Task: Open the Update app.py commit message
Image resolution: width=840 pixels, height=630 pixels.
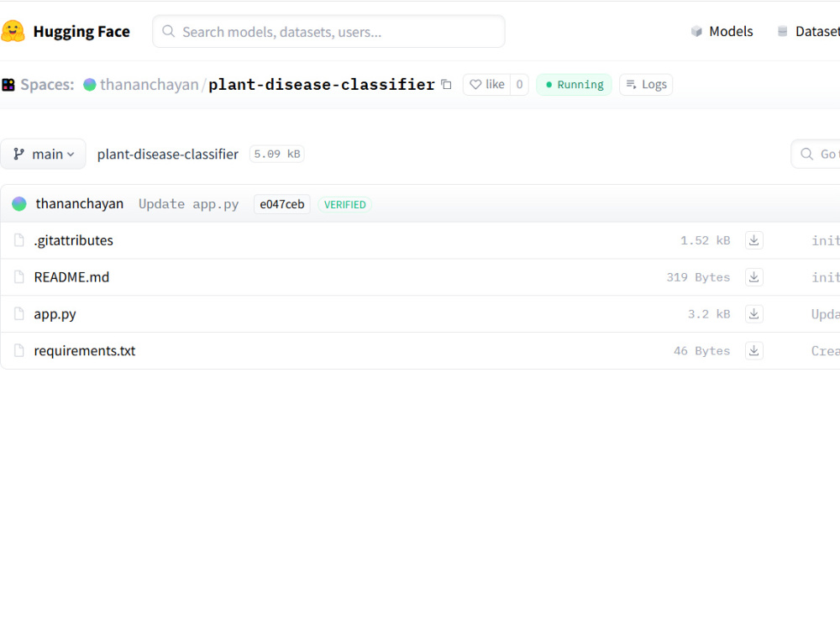Action: (188, 204)
